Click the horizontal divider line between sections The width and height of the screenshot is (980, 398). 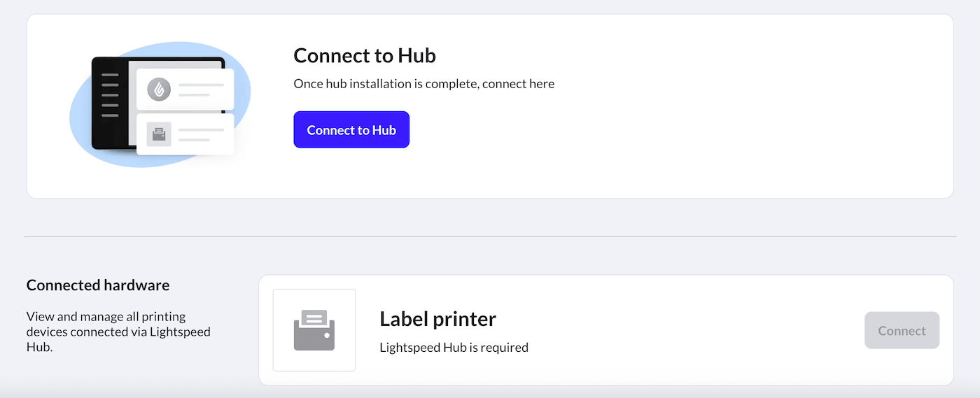pos(490,236)
